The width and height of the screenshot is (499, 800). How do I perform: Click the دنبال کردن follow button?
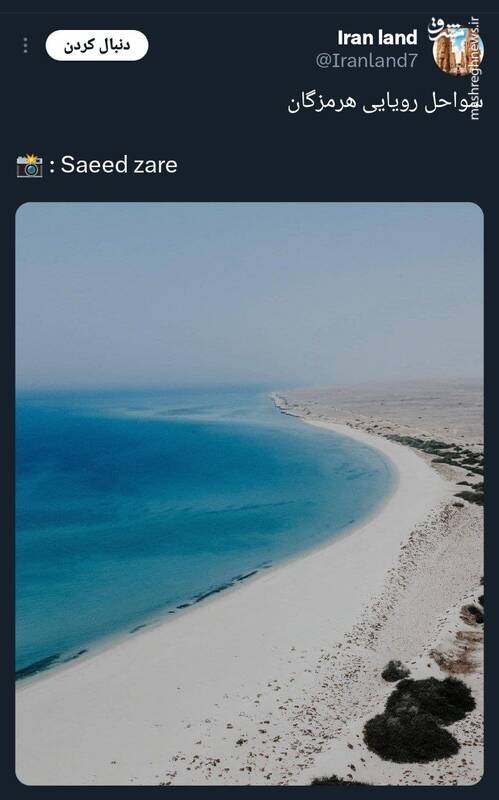tap(97, 45)
